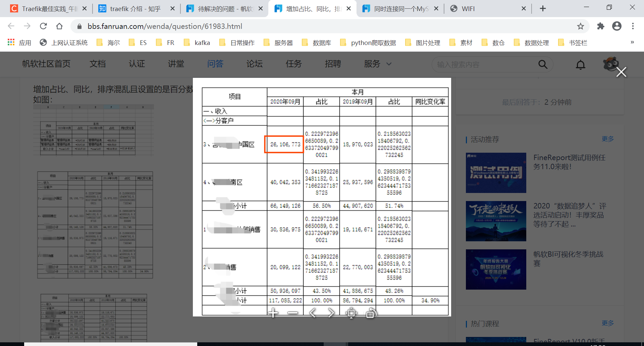Expand the 服务 dropdown menu
644x346 pixels.
(378, 64)
